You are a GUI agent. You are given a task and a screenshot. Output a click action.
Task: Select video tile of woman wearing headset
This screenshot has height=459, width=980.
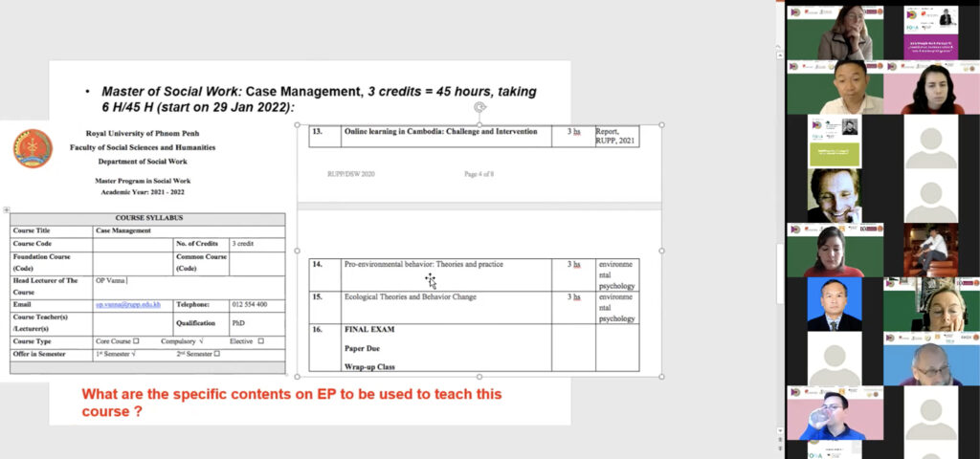click(931, 304)
